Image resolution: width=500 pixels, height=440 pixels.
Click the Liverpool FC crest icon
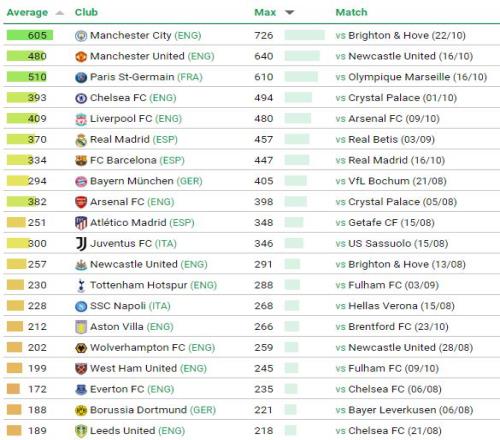[x=81, y=119]
